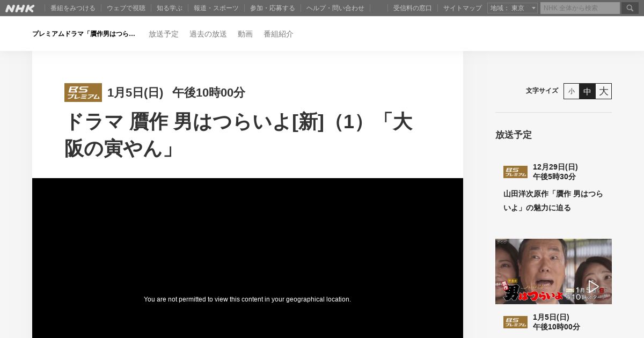
Task: Click the black video player area
Action: coord(247,258)
